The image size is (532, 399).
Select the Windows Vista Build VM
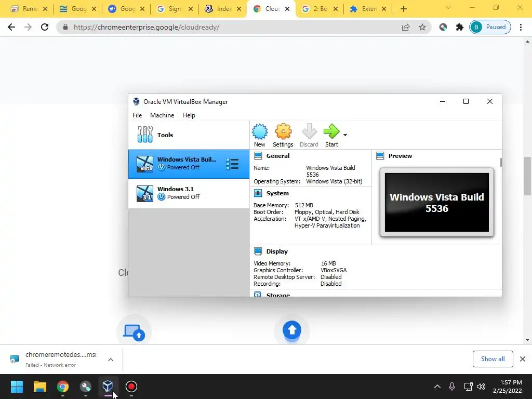189,164
